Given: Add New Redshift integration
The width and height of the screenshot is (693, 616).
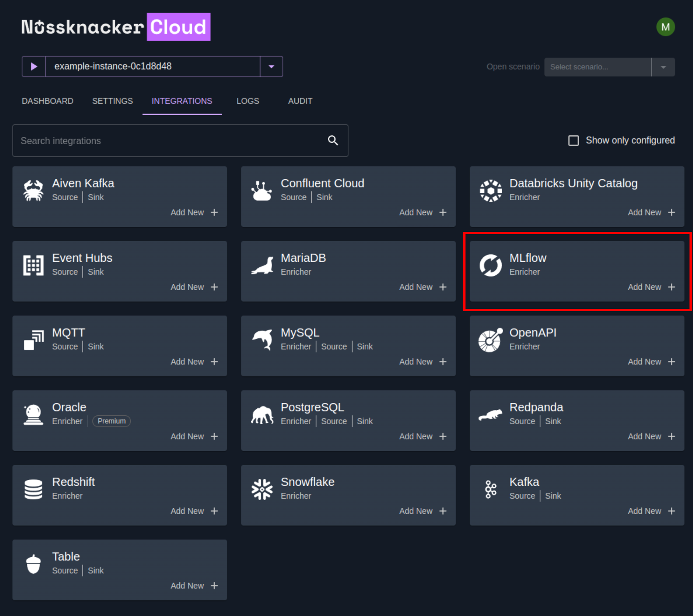Looking at the screenshot, I should point(194,511).
